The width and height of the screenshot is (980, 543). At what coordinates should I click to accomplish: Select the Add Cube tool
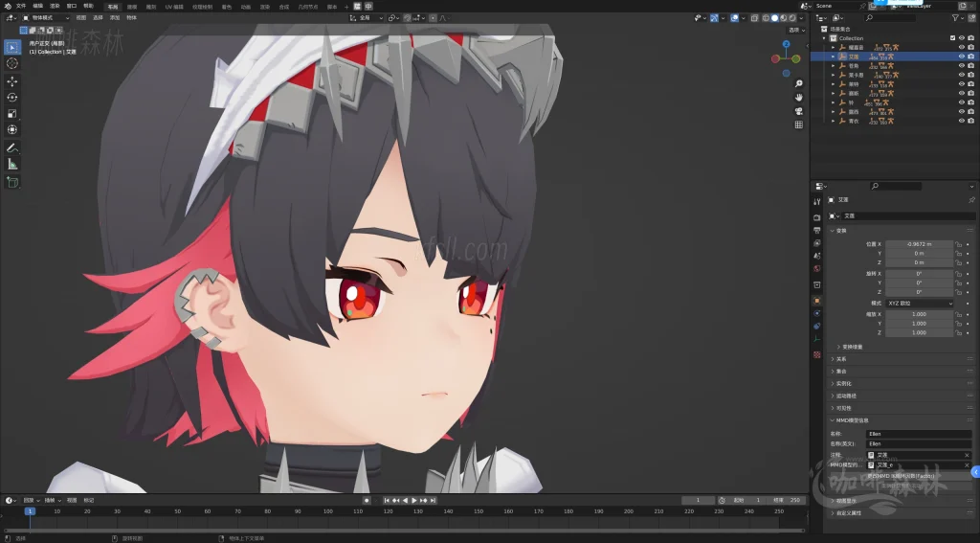(11, 182)
